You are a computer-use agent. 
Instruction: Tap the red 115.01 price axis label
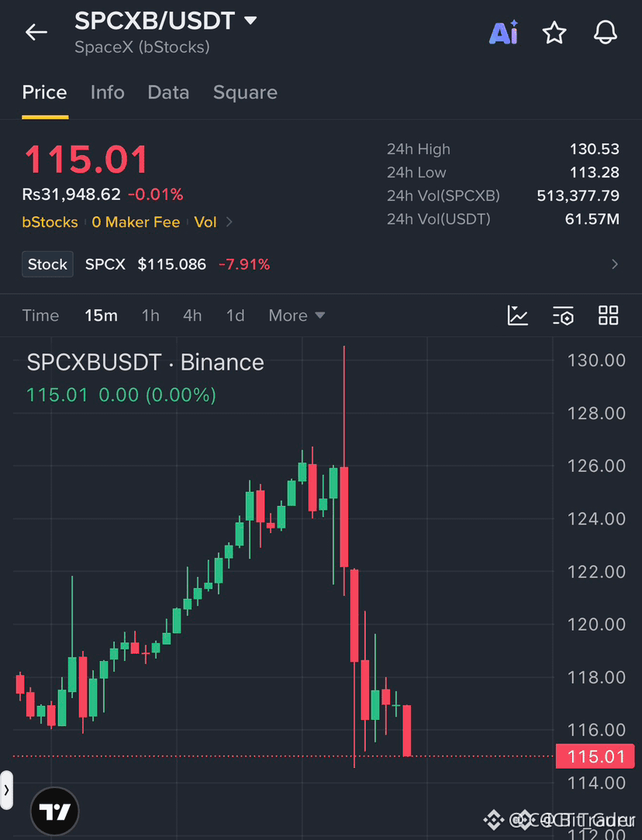coord(595,756)
